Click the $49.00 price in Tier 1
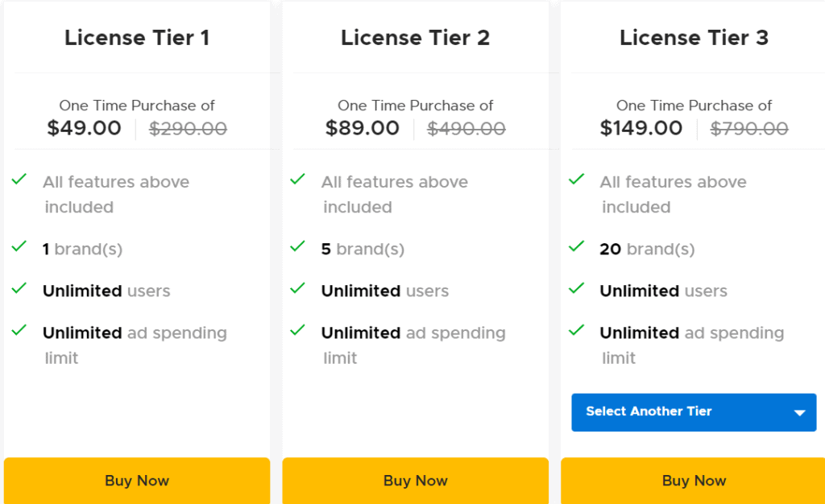Image resolution: width=825 pixels, height=504 pixels. (x=84, y=128)
